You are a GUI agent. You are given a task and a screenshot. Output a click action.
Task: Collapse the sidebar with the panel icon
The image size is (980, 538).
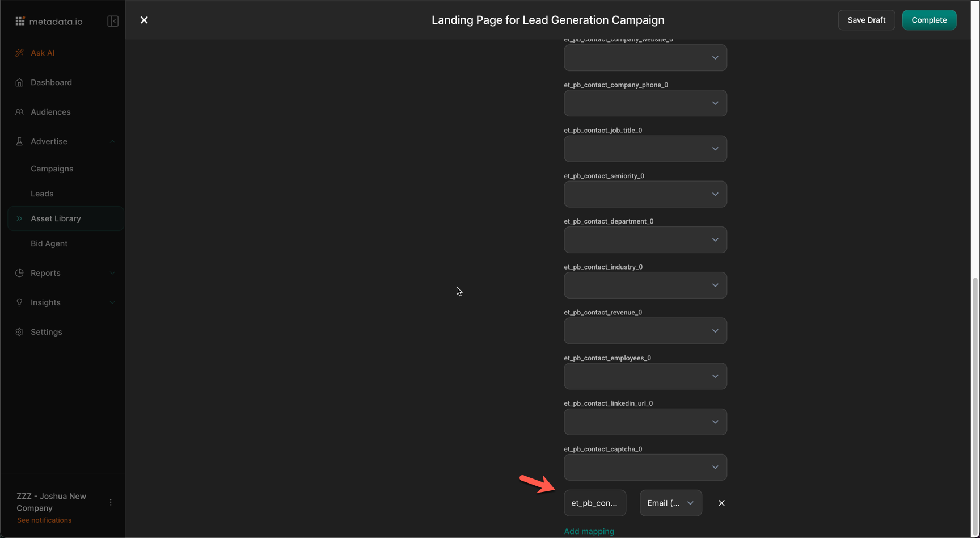[x=113, y=22]
